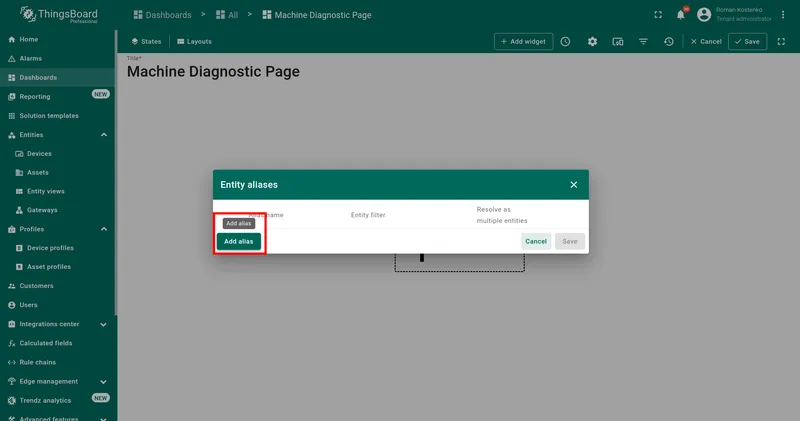Cancel the Entity aliases dialog
Viewport: 800px width, 421px height.
pyautogui.click(x=536, y=241)
